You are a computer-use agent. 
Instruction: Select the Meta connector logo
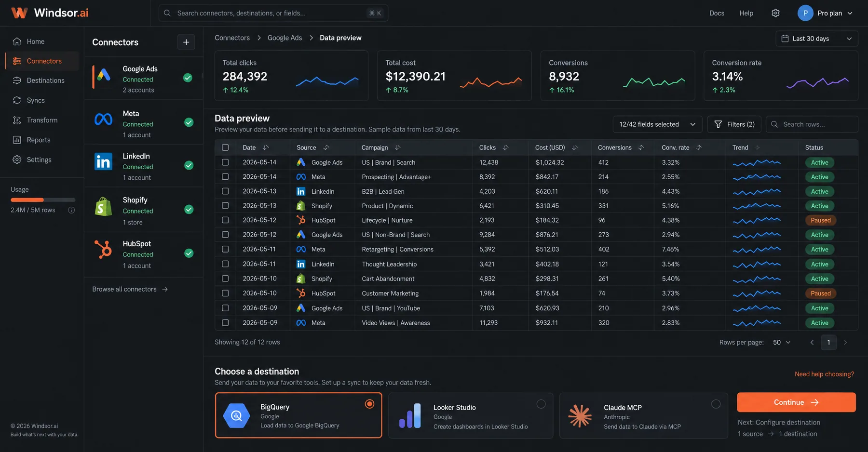click(x=103, y=119)
